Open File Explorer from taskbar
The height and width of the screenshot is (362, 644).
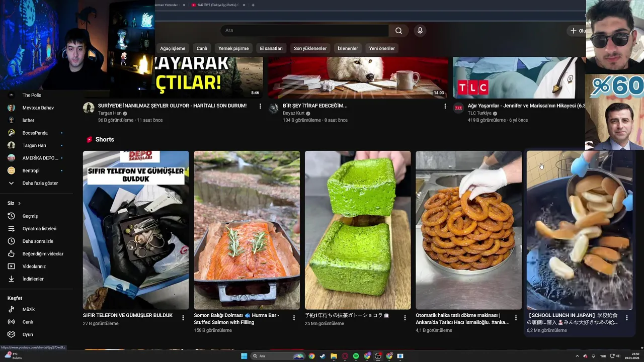tap(334, 356)
